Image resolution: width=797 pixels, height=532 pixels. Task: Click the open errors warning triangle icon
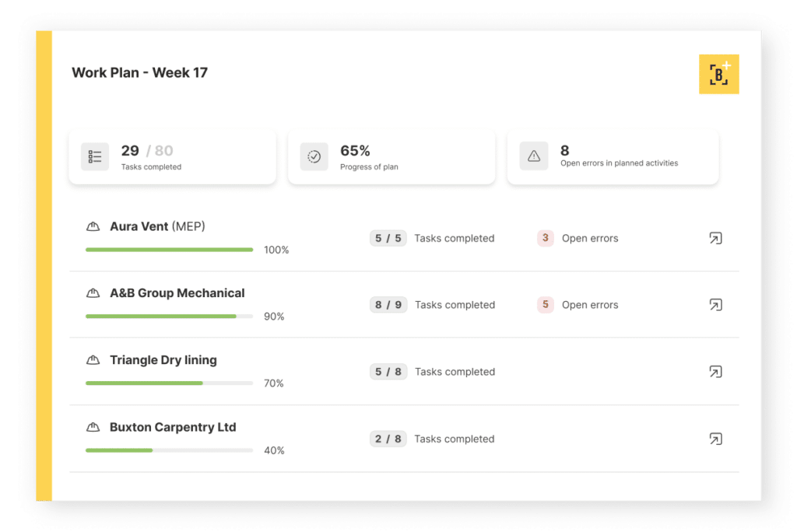tap(533, 156)
